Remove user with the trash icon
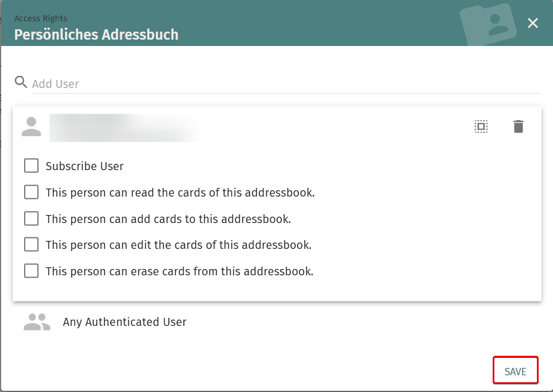This screenshot has width=553, height=392. point(518,126)
